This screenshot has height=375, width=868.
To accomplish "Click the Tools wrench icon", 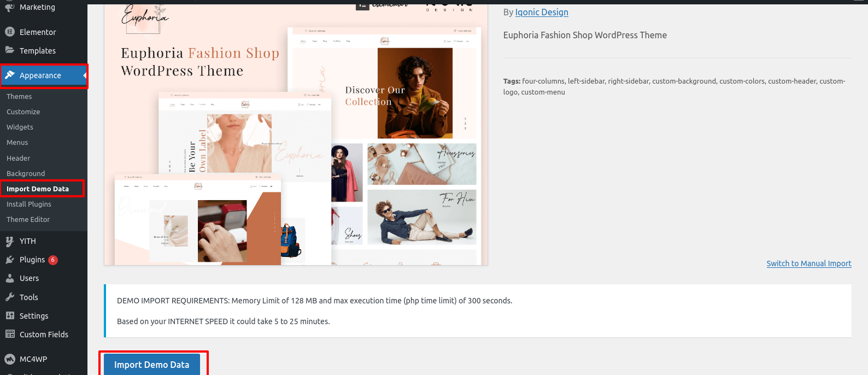I will pyautogui.click(x=10, y=297).
